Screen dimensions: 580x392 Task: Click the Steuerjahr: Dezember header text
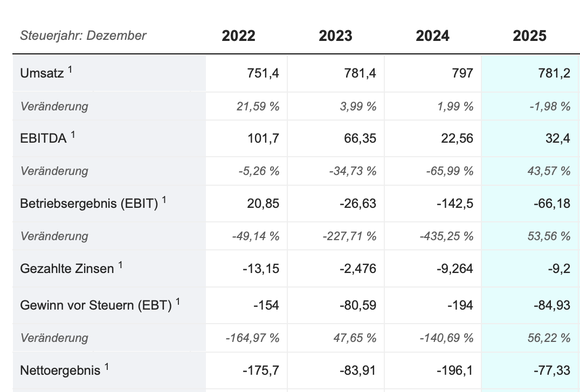pyautogui.click(x=83, y=36)
